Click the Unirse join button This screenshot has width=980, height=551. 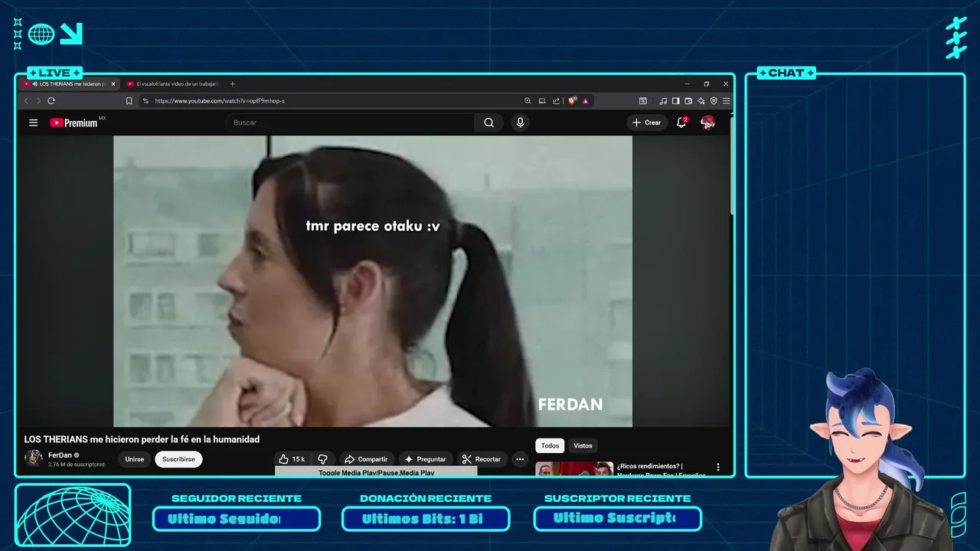click(x=135, y=459)
